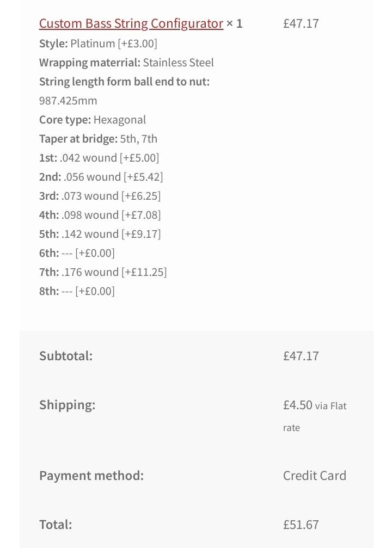Click the Style: Platinum line
The image size is (392, 548).
tap(98, 44)
